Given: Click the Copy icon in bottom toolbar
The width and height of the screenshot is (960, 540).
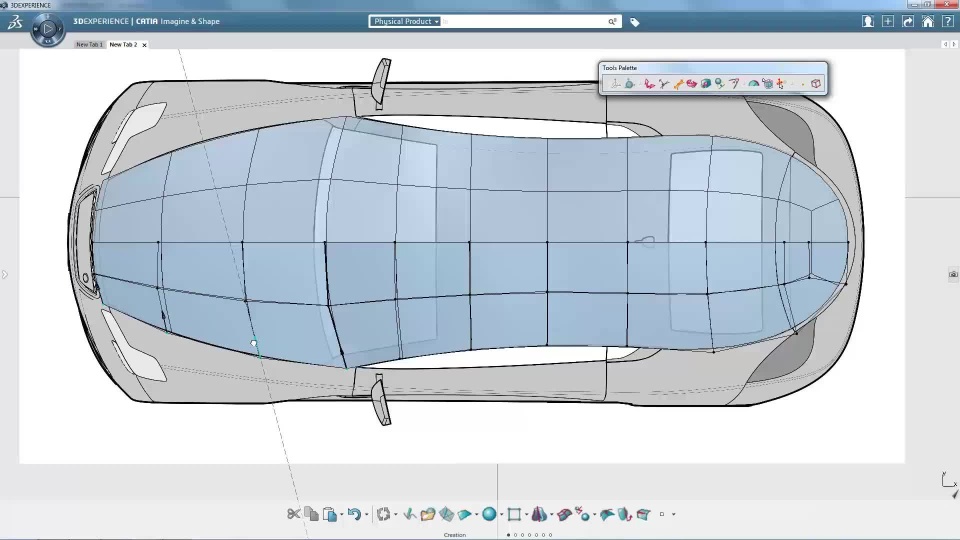Looking at the screenshot, I should pyautogui.click(x=311, y=514).
